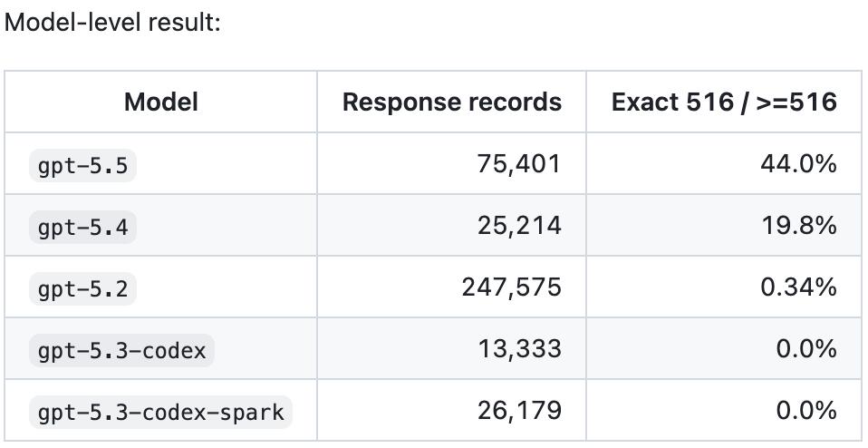Click the Response records column header
The width and height of the screenshot is (868, 448).
tap(452, 102)
